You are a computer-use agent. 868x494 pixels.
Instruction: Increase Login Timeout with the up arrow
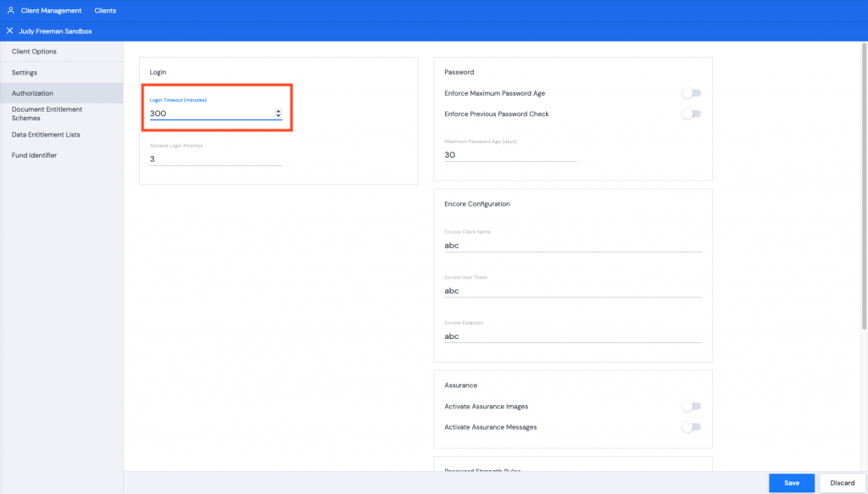278,111
